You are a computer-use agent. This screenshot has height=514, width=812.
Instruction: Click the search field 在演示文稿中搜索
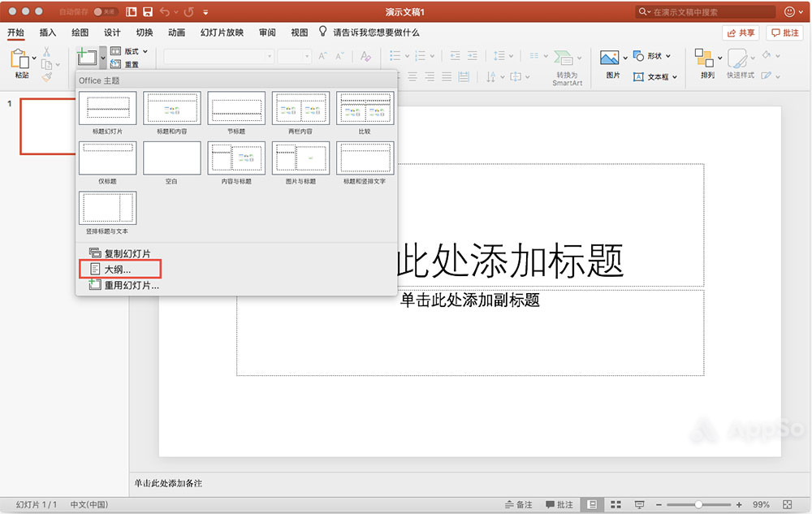point(706,11)
